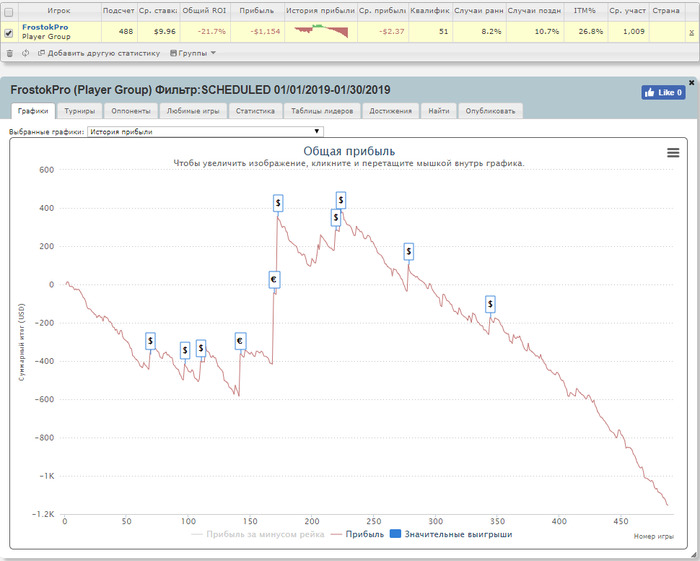Uncheck the FrostokPro row checkbox
This screenshot has height=561, width=700.
8,33
